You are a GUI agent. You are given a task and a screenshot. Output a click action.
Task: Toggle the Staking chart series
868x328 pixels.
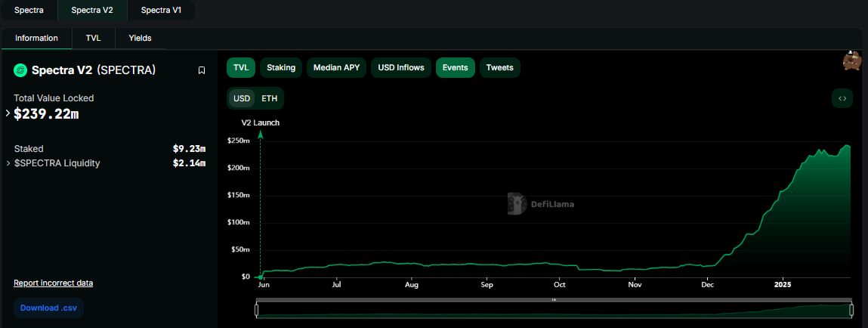coord(281,67)
